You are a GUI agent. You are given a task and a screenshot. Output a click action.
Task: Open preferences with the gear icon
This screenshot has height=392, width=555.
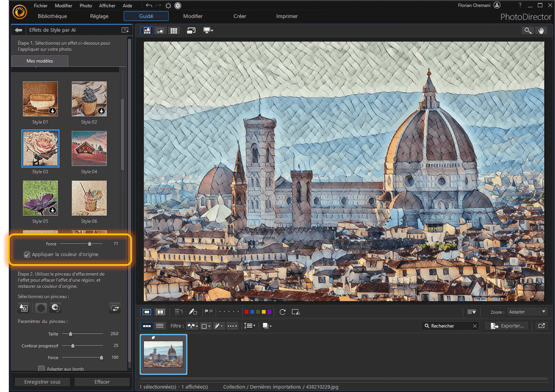pos(168,6)
